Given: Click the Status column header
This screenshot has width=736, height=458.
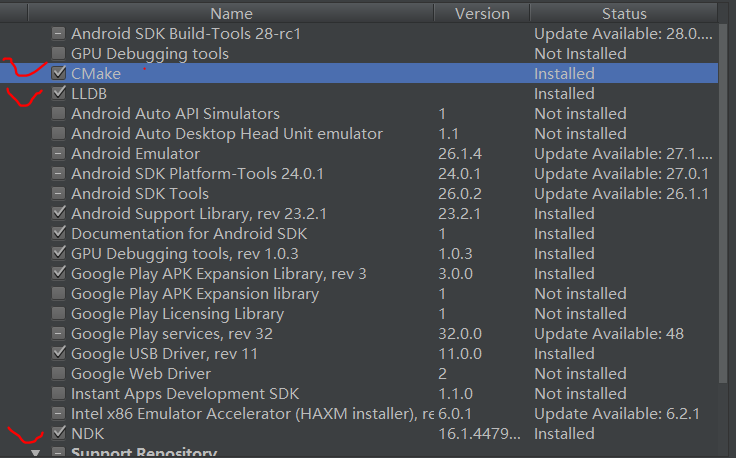Looking at the screenshot, I should click(624, 13).
